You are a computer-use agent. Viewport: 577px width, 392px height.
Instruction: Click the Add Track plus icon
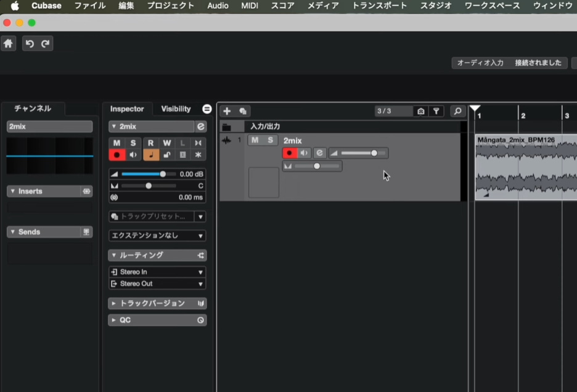pyautogui.click(x=227, y=111)
